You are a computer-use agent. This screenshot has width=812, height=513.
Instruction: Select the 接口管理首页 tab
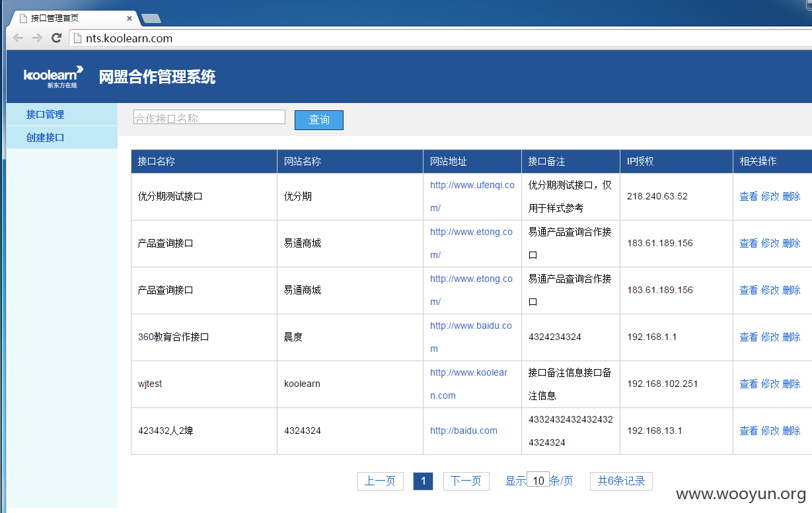point(73,18)
